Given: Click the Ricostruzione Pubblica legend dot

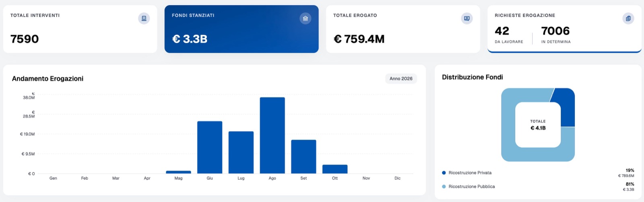Looking at the screenshot, I should coord(444,187).
